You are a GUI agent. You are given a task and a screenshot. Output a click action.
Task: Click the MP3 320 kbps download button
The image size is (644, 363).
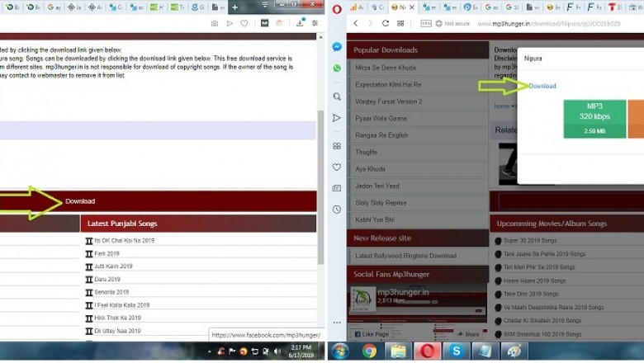point(594,119)
